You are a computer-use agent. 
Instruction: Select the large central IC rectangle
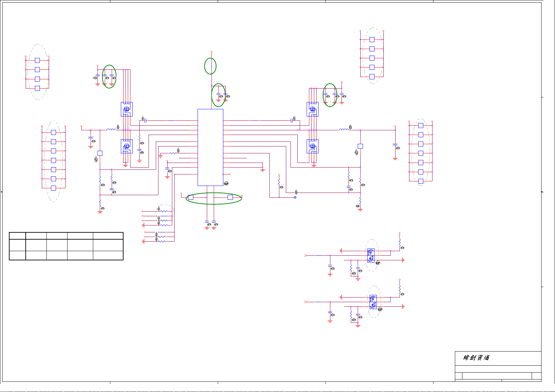click(210, 147)
